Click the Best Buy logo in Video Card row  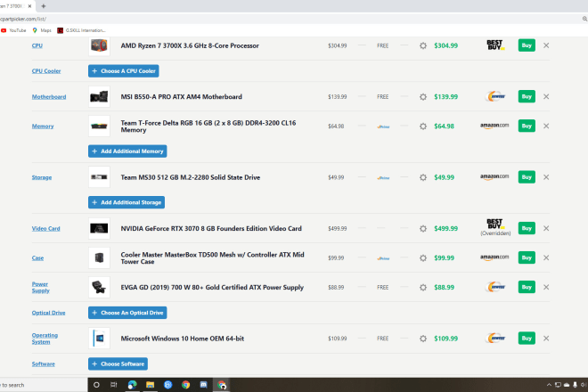[495, 225]
